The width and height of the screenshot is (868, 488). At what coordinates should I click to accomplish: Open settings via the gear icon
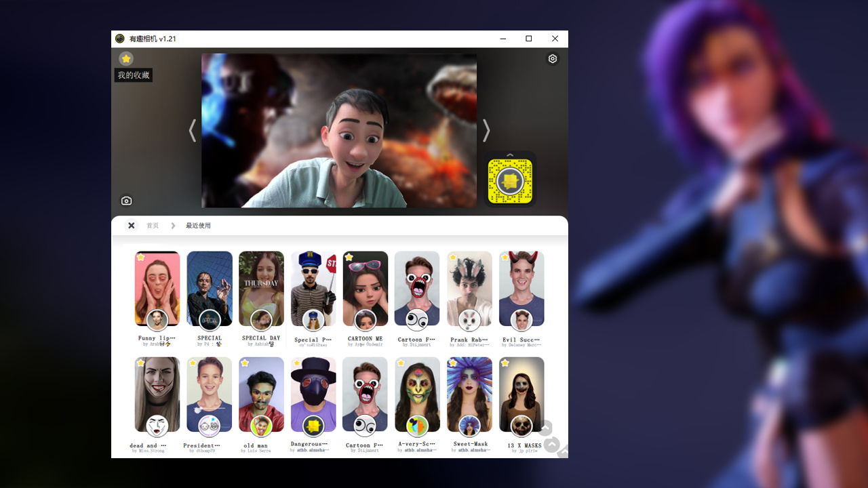click(553, 59)
